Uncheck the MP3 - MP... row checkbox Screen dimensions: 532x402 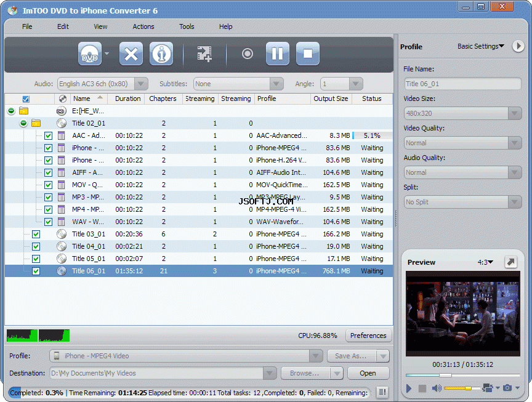49,197
